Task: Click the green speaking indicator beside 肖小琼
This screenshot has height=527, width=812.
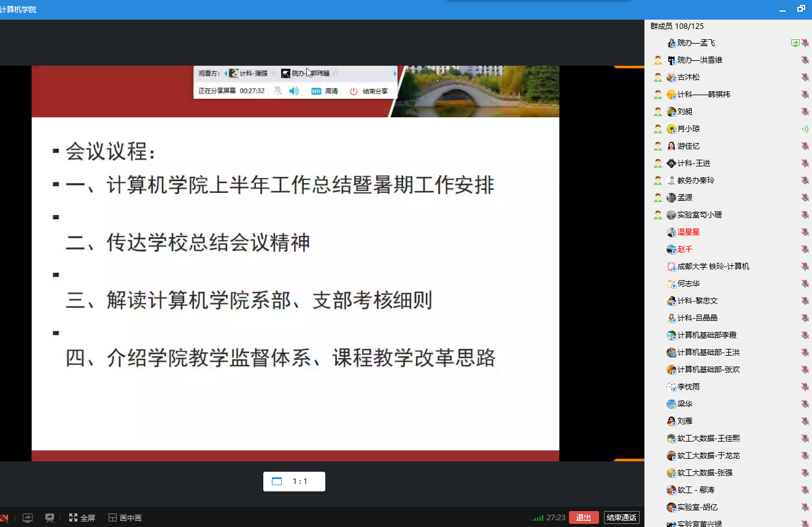Action: pos(805,129)
